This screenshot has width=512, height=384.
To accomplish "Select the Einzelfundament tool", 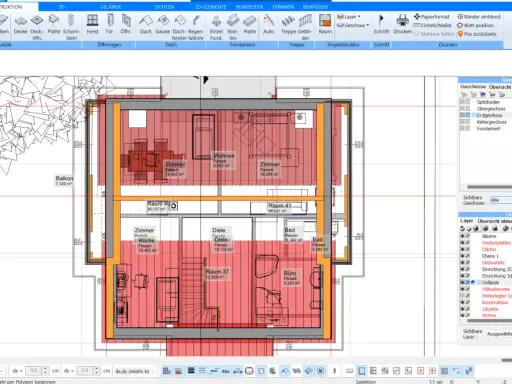I will click(x=216, y=27).
